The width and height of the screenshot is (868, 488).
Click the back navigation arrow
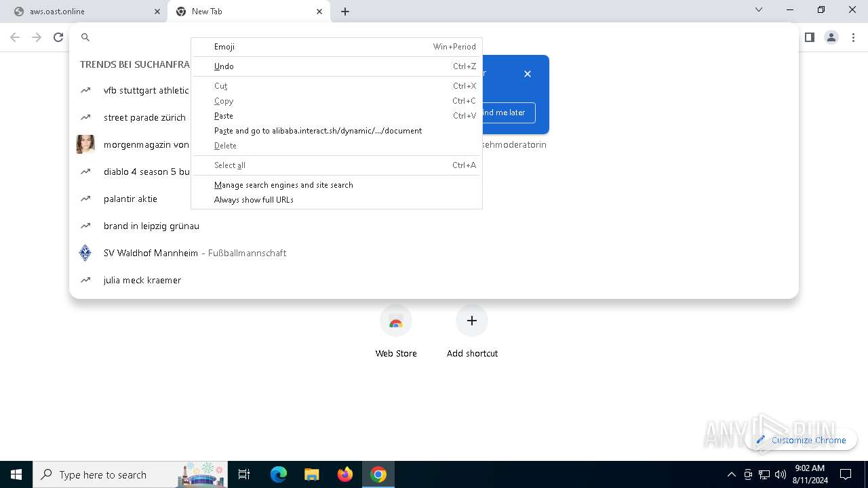[x=15, y=37]
